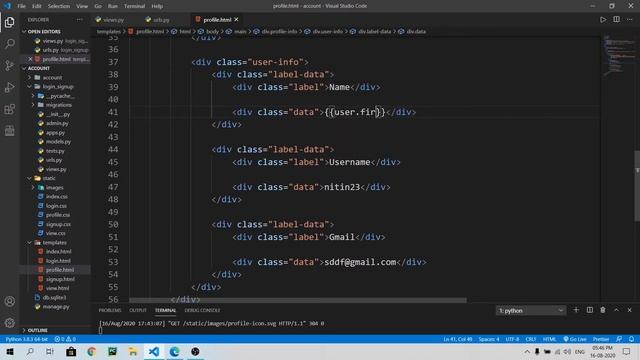640x360 pixels.
Task: Expand the images folder
Action: click(54, 188)
